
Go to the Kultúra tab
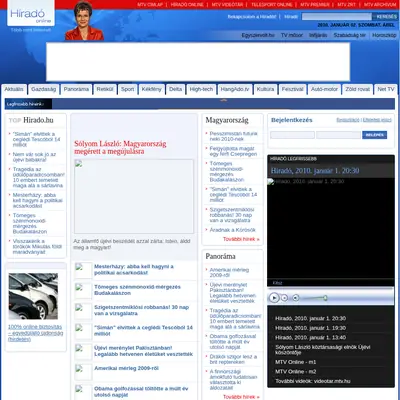point(265,89)
